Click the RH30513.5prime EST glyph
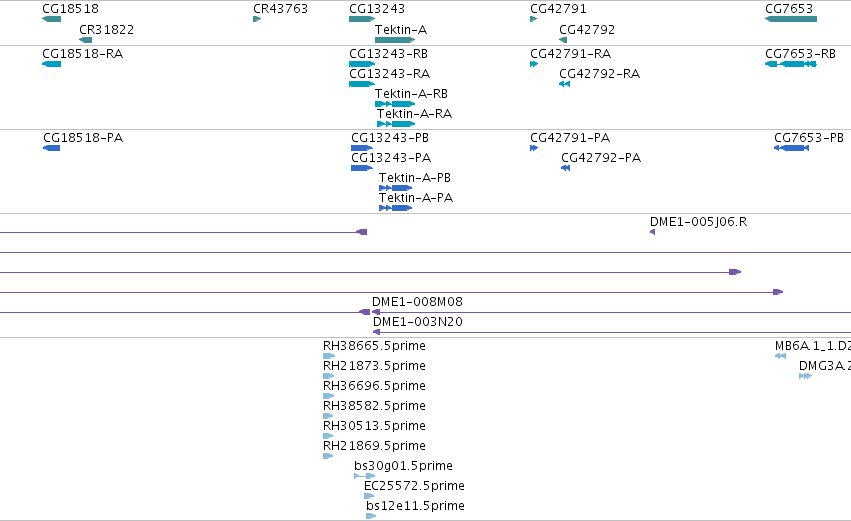Image resolution: width=851 pixels, height=521 pixels. point(328,436)
